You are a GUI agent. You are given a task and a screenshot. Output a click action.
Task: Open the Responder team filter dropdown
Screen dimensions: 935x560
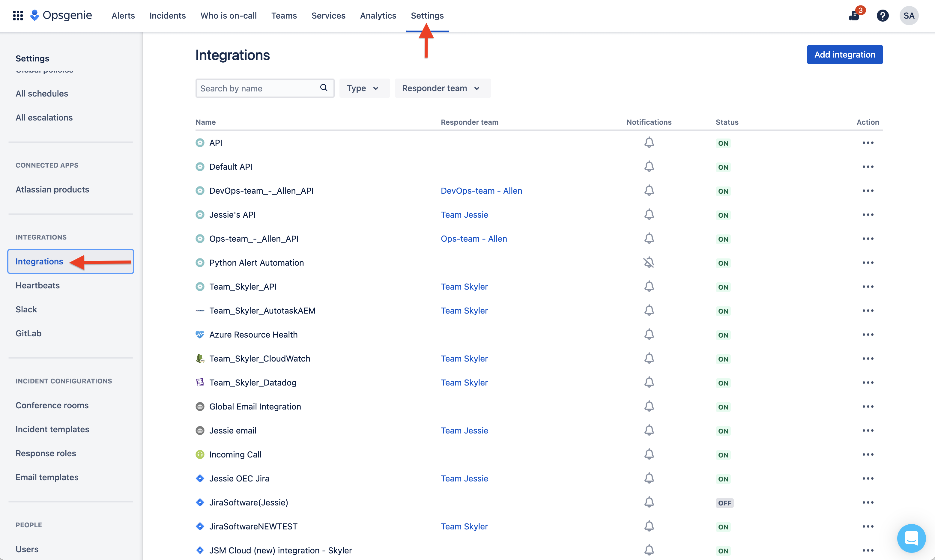click(442, 88)
